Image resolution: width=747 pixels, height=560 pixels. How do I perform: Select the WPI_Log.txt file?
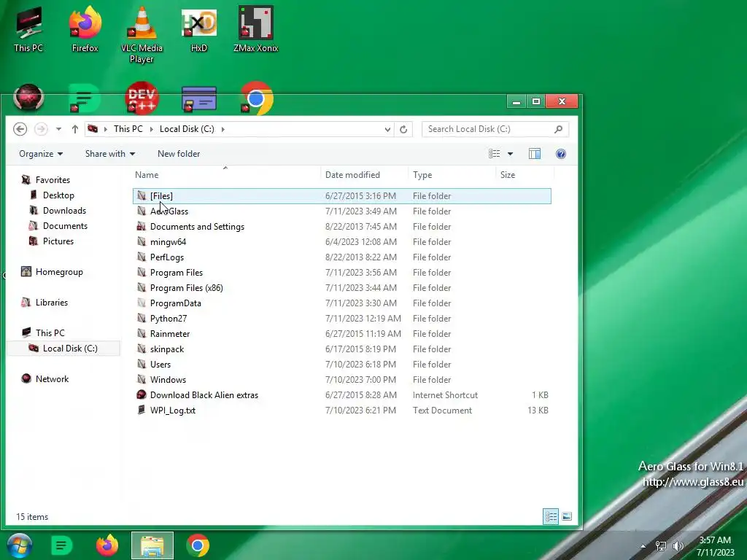click(341, 411)
